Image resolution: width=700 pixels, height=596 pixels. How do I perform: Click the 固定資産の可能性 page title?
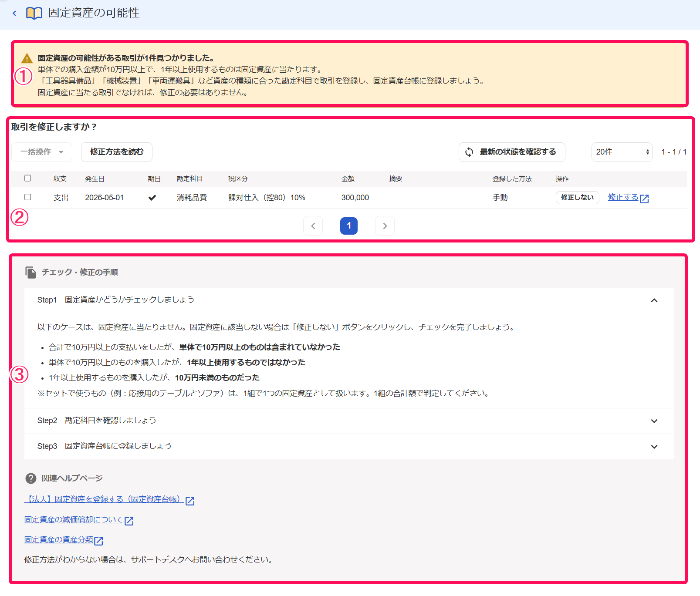(x=94, y=13)
